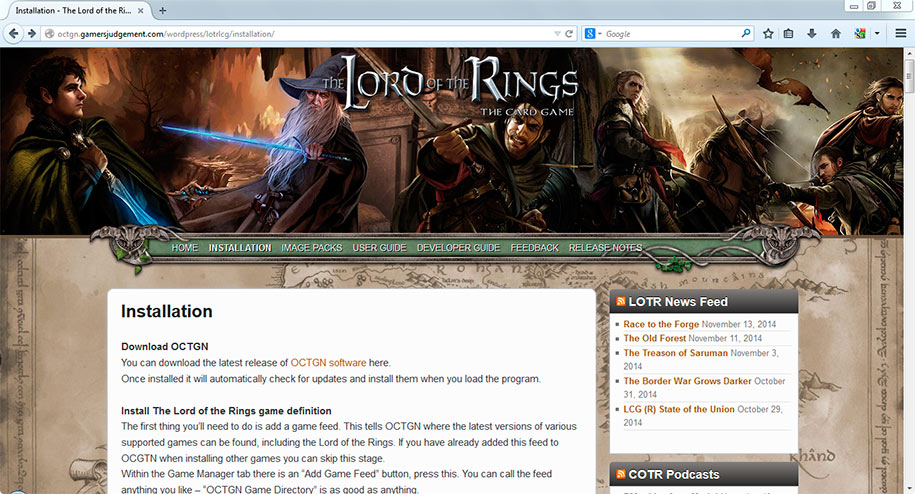
Task: Open the search engine selector dropdown
Action: pyautogui.click(x=593, y=34)
